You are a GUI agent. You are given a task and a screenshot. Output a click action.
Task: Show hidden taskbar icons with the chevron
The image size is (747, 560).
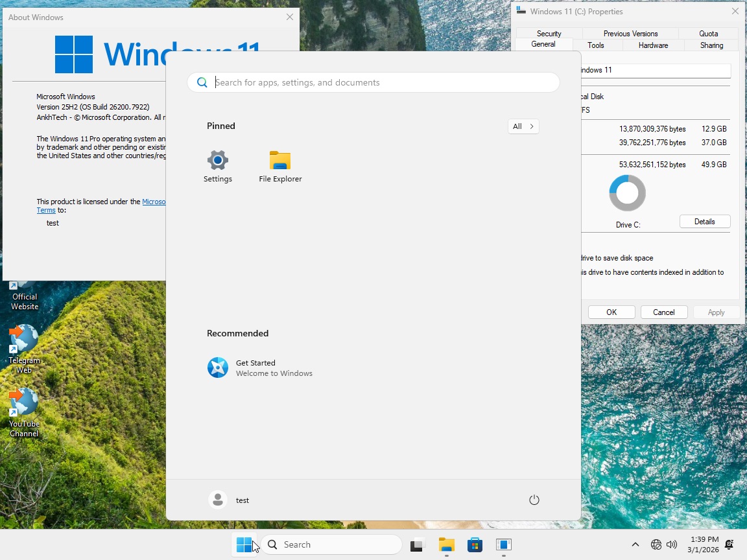634,544
